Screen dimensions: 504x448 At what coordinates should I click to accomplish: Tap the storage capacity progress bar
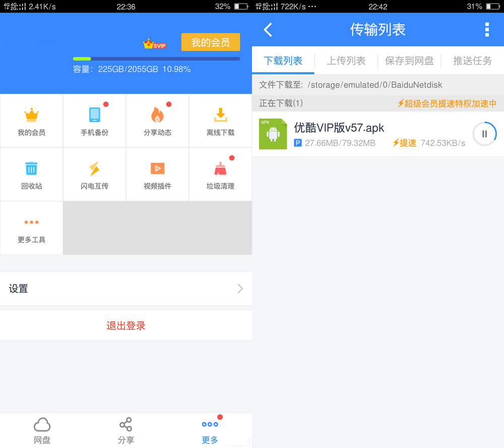coord(156,59)
